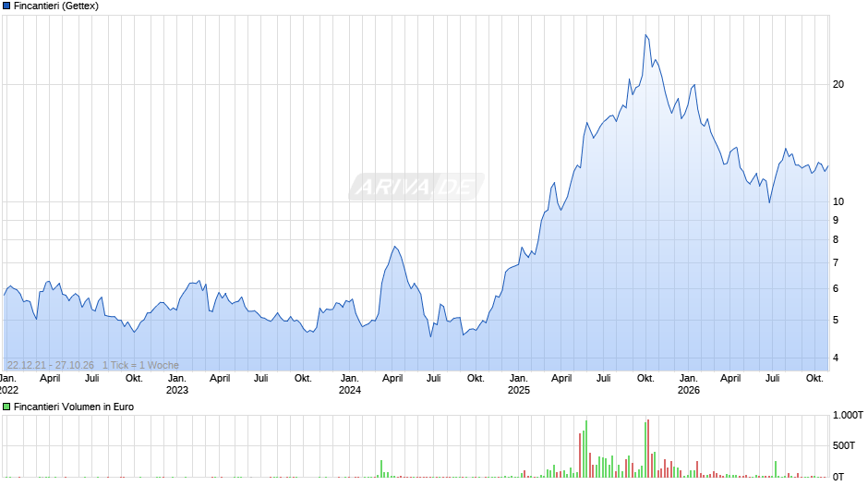868x486 pixels.
Task: Click the "1.000T" volume axis label
Action: (848, 415)
